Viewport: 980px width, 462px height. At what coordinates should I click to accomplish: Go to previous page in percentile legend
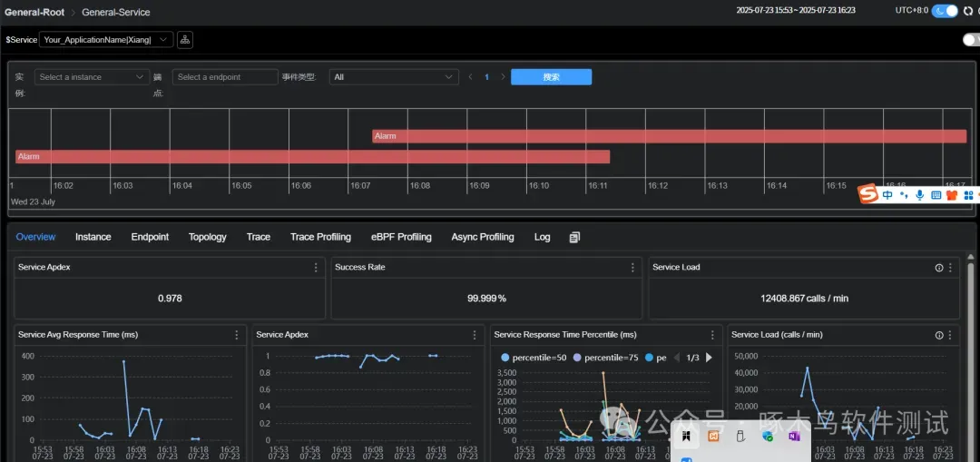click(676, 358)
